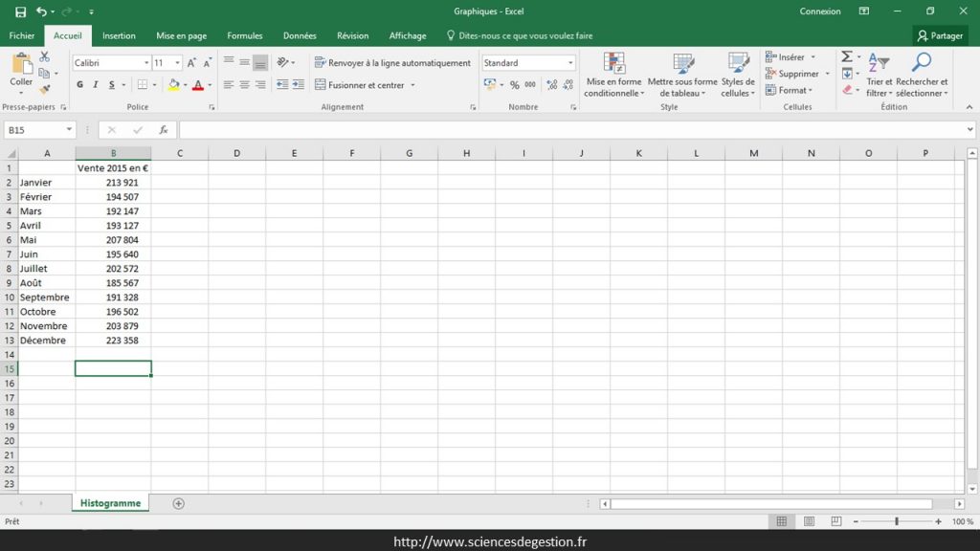Open the font size 11 dropdown

pos(176,61)
